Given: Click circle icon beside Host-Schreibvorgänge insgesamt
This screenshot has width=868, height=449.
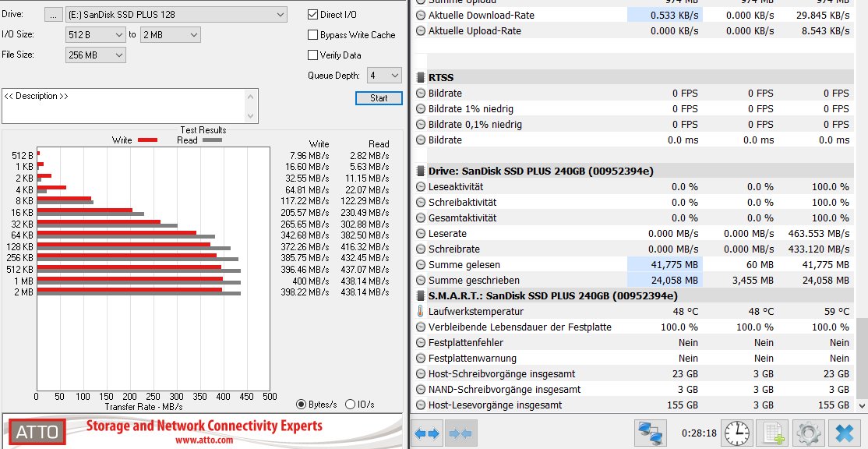Looking at the screenshot, I should (x=421, y=373).
